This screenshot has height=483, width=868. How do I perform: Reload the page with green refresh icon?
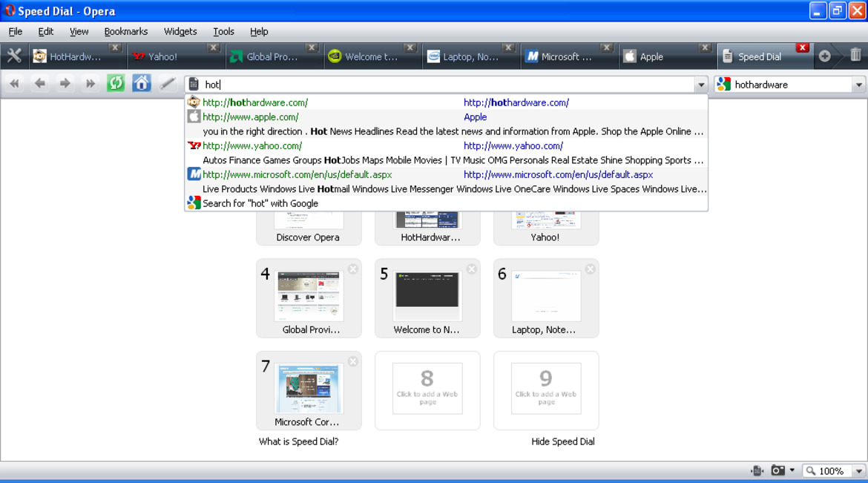coord(116,84)
